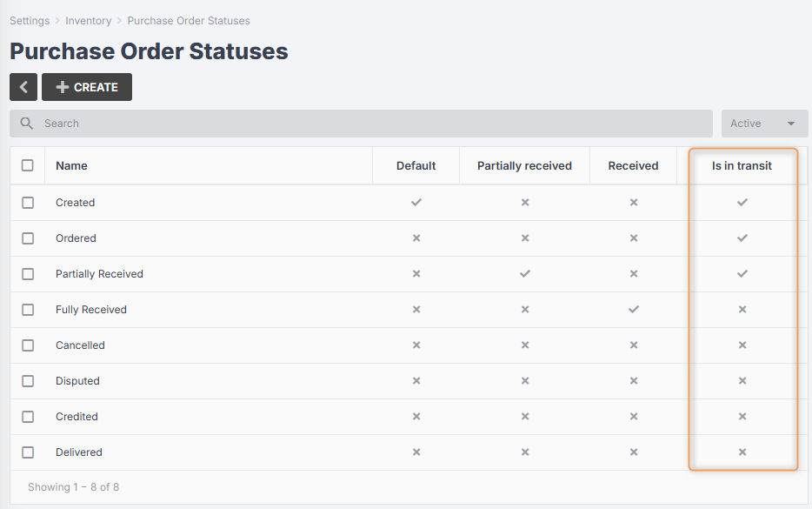Click the CREATE button
This screenshot has width=812, height=509.
tap(87, 87)
